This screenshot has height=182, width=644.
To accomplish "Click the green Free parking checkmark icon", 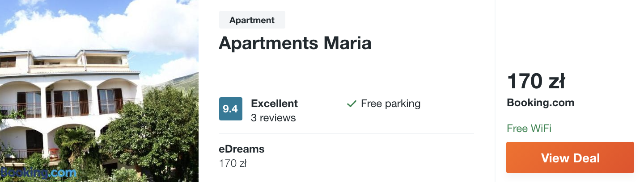I will point(352,104).
